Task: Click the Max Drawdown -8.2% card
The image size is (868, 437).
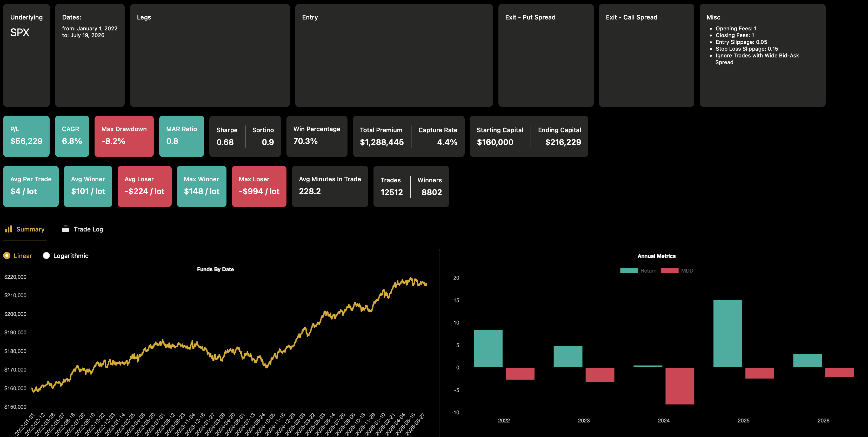Action: coord(124,136)
